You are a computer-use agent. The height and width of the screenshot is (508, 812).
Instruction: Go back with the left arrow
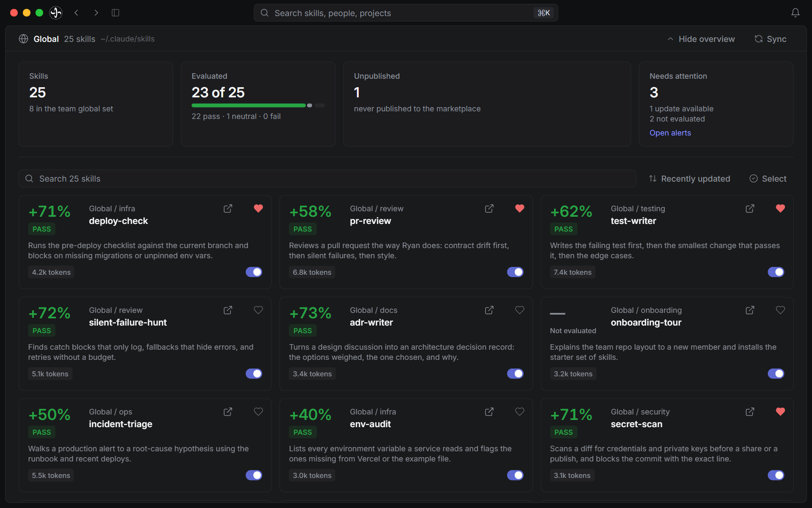click(x=77, y=13)
